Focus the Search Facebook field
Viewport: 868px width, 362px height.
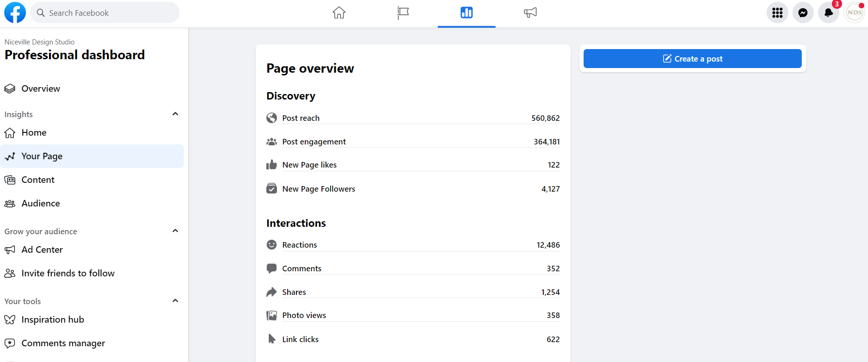(x=105, y=12)
